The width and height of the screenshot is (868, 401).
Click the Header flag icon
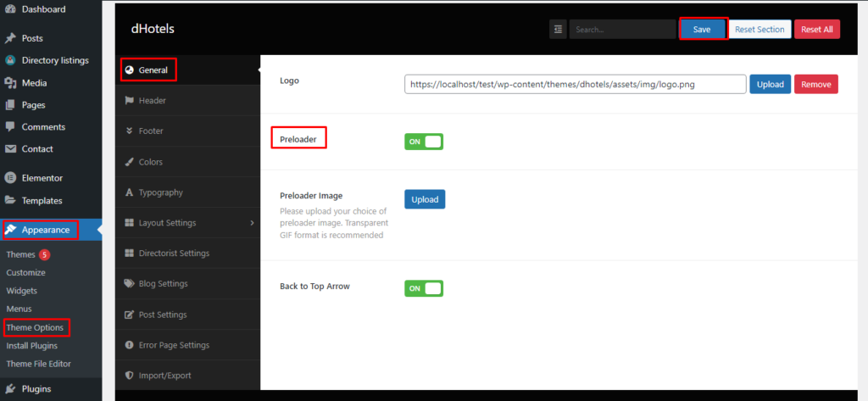tap(129, 101)
